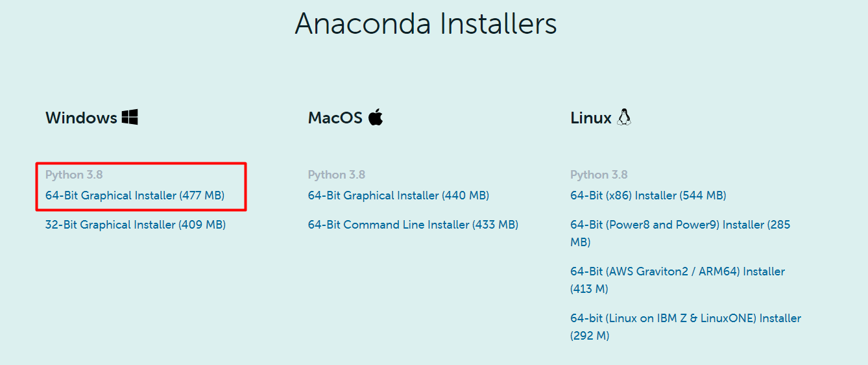This screenshot has width=868, height=365.
Task: Click the Apple logo icon
Action: click(376, 118)
